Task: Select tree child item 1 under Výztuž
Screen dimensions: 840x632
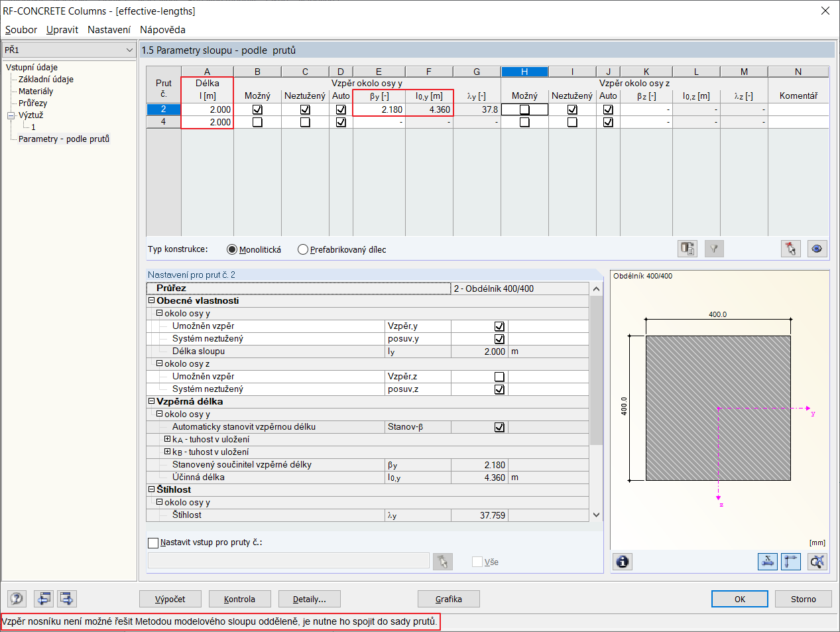Action: pyautogui.click(x=33, y=127)
